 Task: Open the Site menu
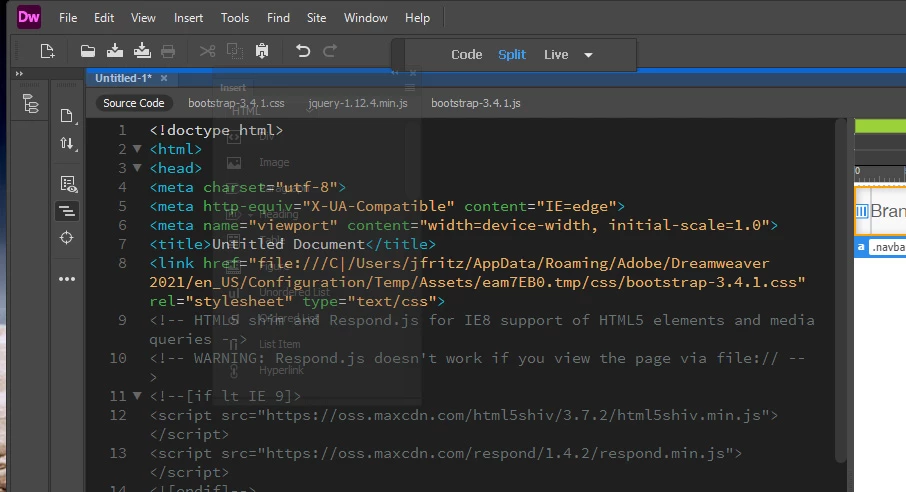click(316, 18)
